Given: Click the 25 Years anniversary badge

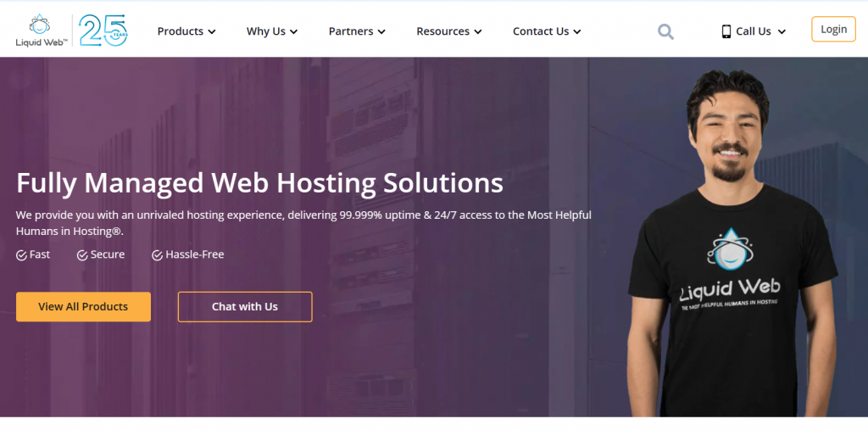Looking at the screenshot, I should pyautogui.click(x=103, y=31).
